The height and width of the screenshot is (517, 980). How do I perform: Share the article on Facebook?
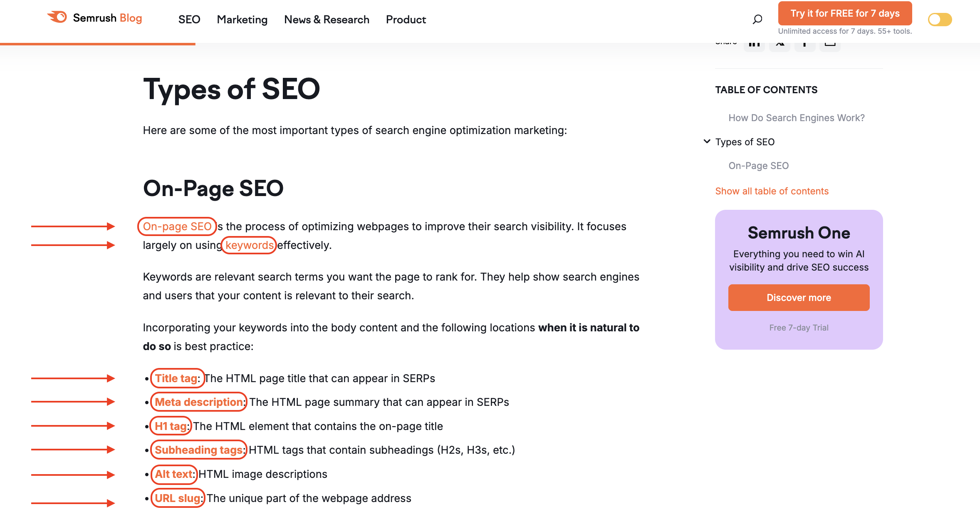(805, 43)
